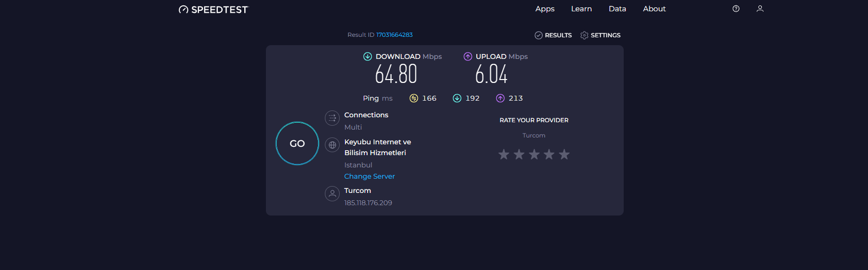Rate provider one star
The image size is (868, 270).
[x=504, y=155]
